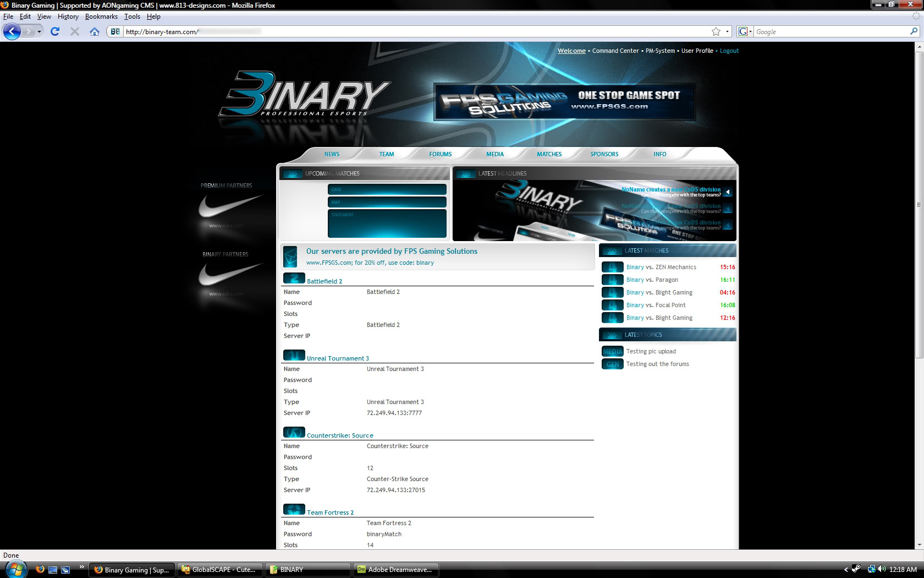Select the MATCHES navigation tab

(x=549, y=154)
